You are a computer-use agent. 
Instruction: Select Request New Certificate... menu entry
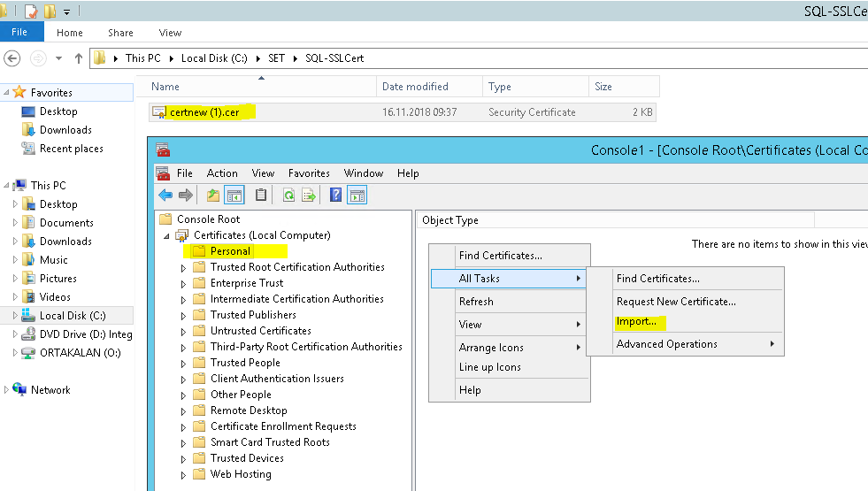[676, 302]
